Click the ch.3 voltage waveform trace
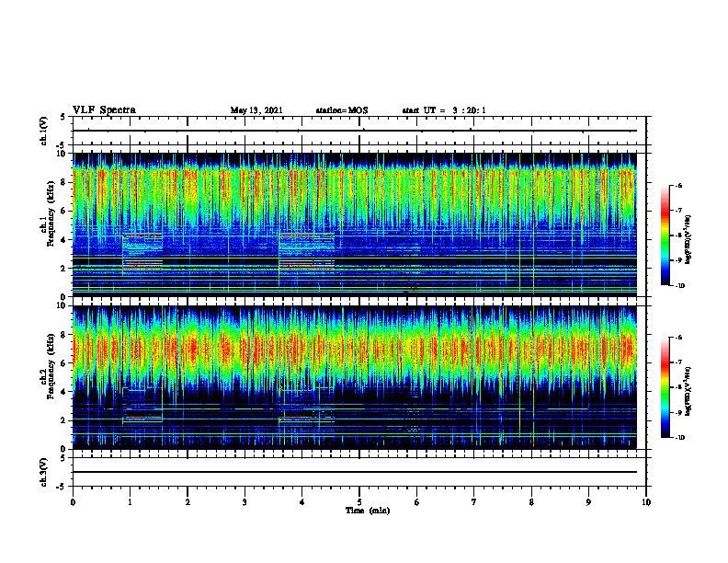This screenshot has width=728, height=563. tap(355, 472)
